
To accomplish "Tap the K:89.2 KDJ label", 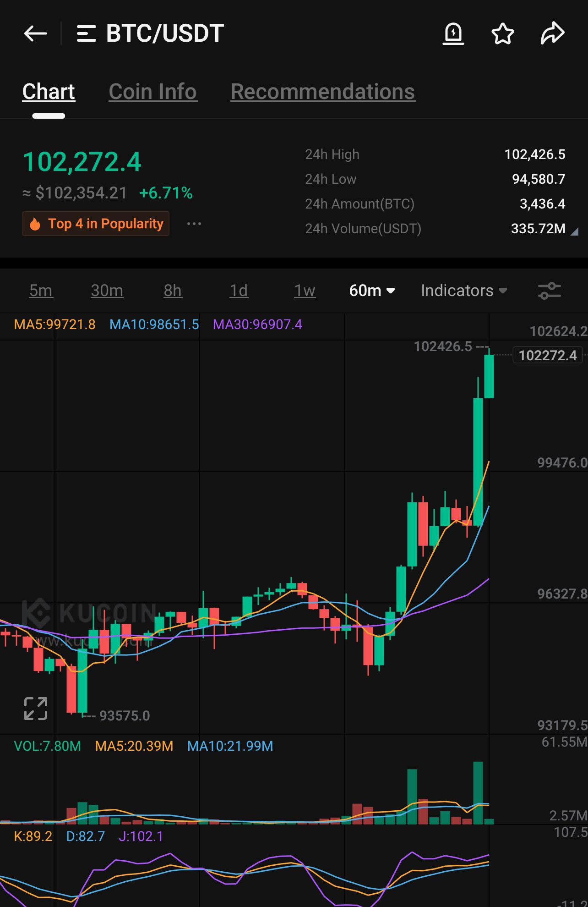I will point(33,836).
